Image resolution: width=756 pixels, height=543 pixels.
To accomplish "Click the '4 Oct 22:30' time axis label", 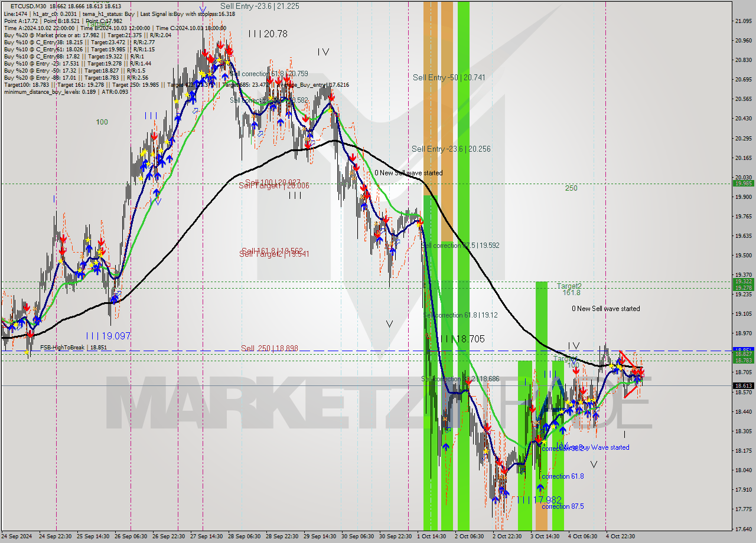I will pos(620,537).
